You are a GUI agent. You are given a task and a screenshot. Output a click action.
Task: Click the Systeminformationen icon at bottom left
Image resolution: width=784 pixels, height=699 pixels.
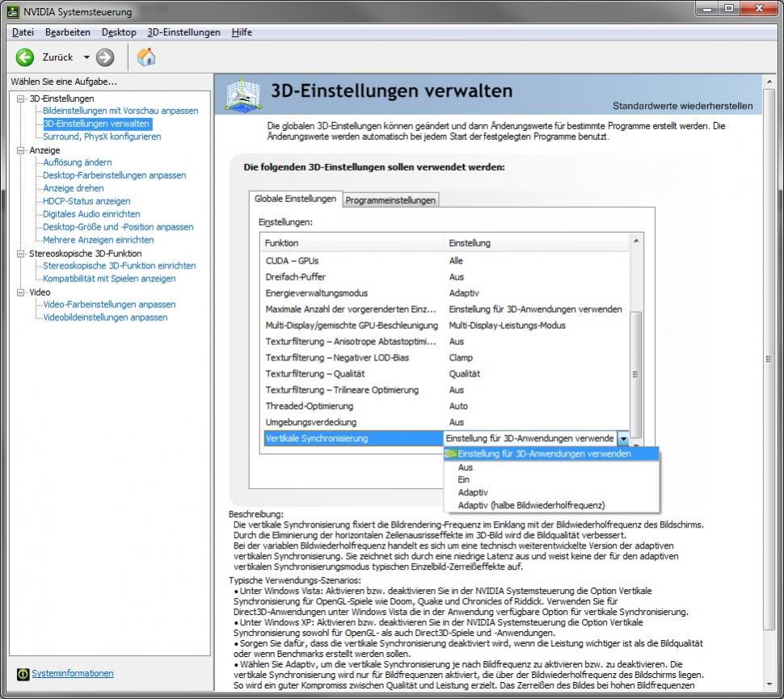click(23, 674)
